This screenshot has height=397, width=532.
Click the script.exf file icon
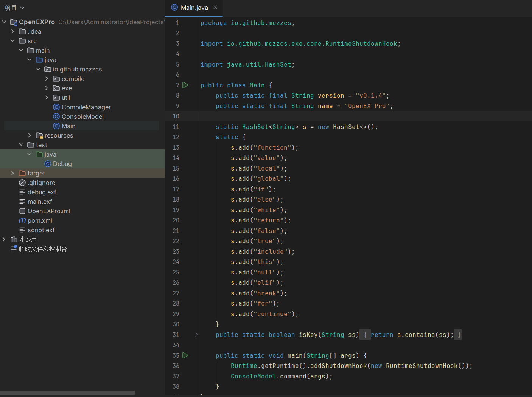22,230
